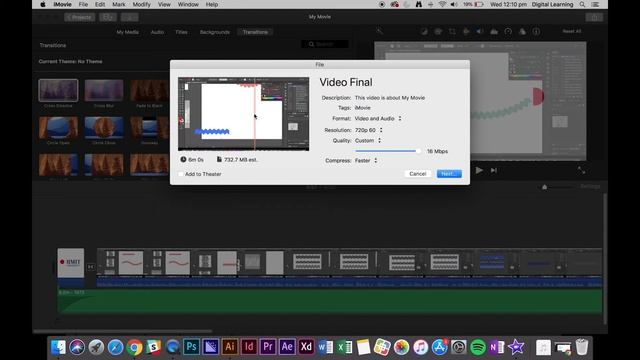Image resolution: width=640 pixels, height=360 pixels.
Task: Click the green audio track in timeline
Action: pos(330,301)
